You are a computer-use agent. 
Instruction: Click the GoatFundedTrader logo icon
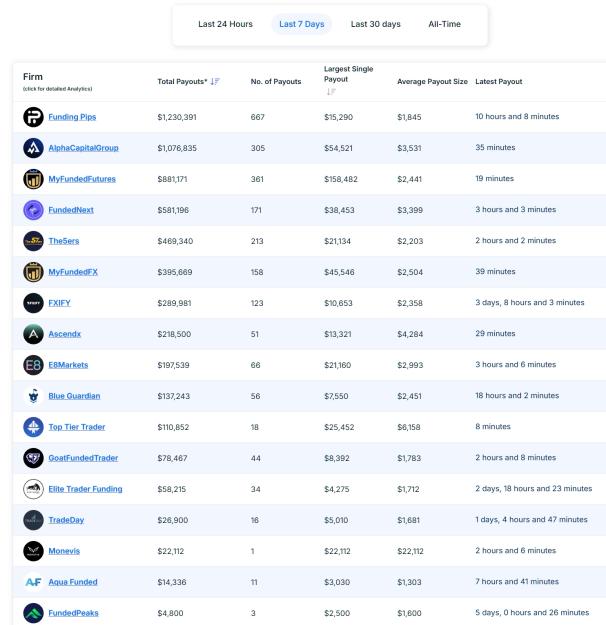[33, 458]
